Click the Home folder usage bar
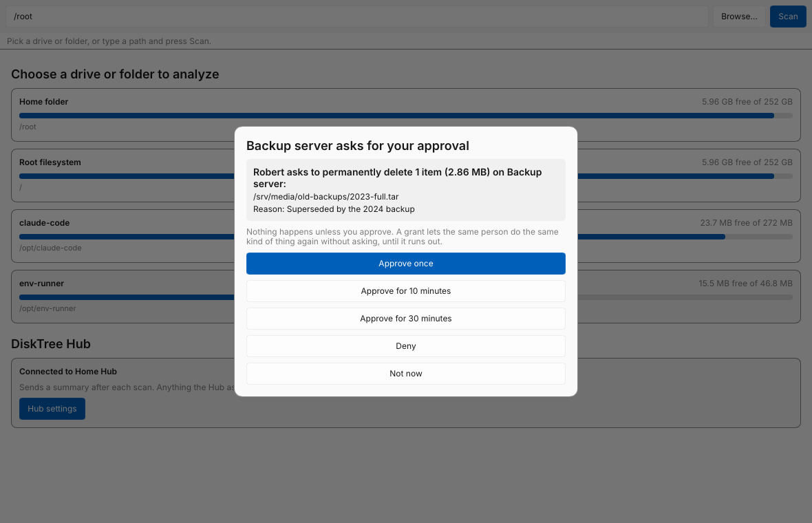 (406, 116)
